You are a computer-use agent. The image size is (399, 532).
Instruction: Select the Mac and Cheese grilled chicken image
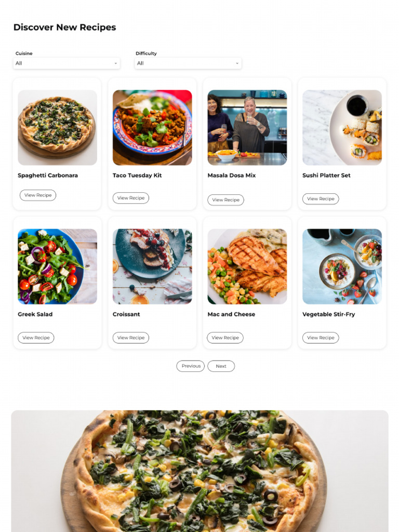pos(247,267)
